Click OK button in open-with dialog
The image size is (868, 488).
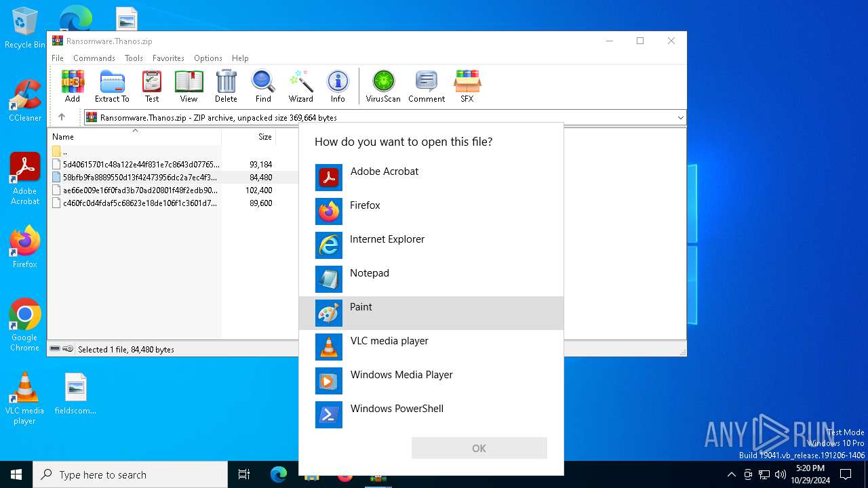[x=479, y=448]
